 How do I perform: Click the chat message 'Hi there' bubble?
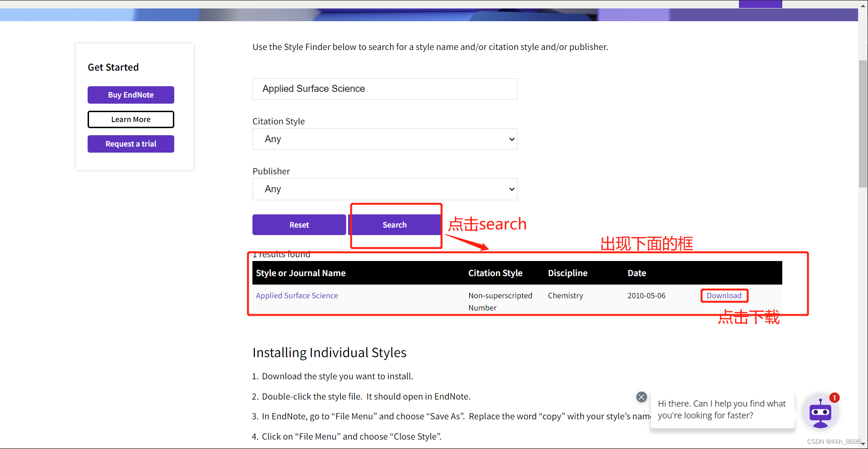722,409
